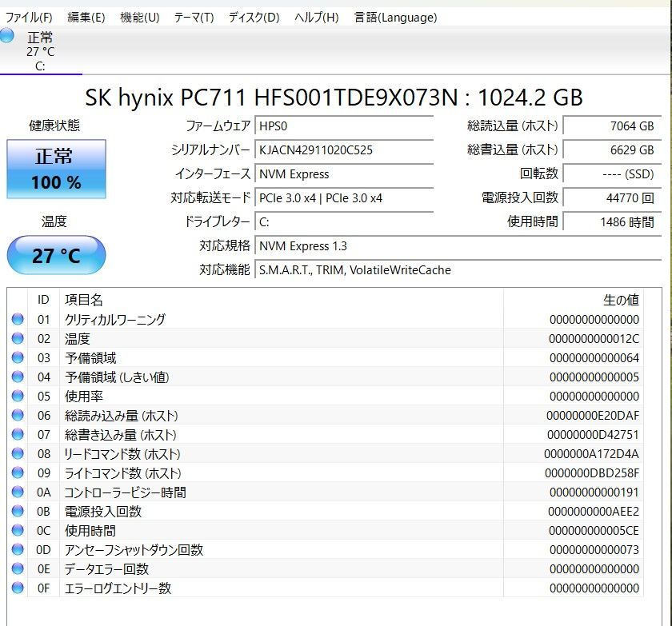Open the テーマ(T) menu
Viewport: 672px width, 626px height.
[x=194, y=18]
